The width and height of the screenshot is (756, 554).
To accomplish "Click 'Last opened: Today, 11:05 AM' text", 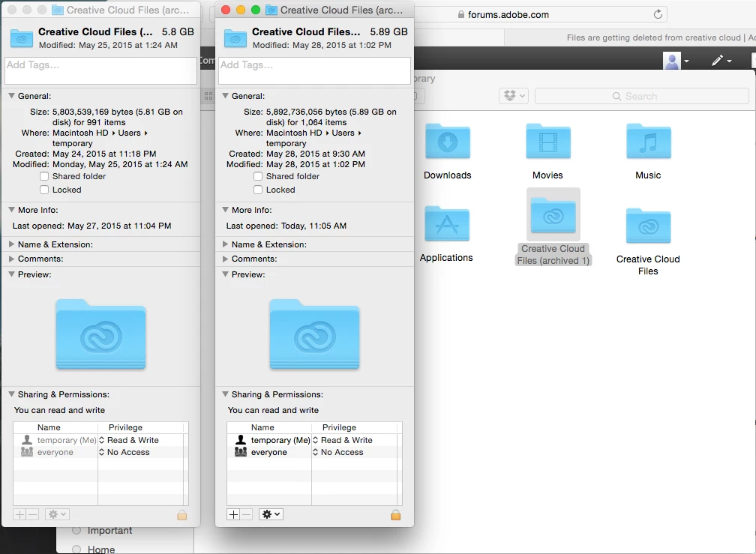I will pyautogui.click(x=286, y=226).
